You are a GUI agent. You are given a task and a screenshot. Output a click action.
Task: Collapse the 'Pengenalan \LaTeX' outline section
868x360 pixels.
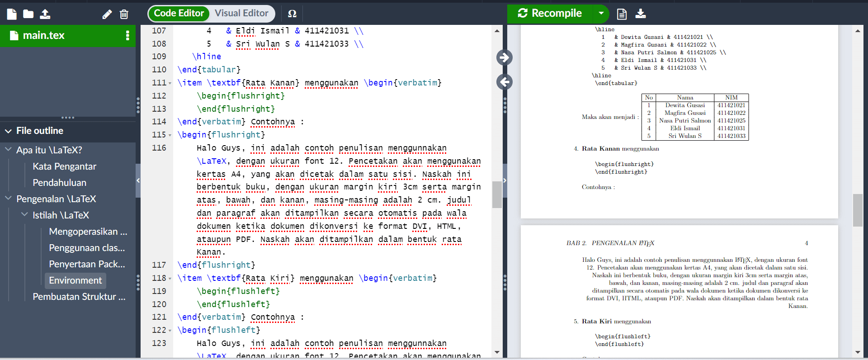point(8,198)
